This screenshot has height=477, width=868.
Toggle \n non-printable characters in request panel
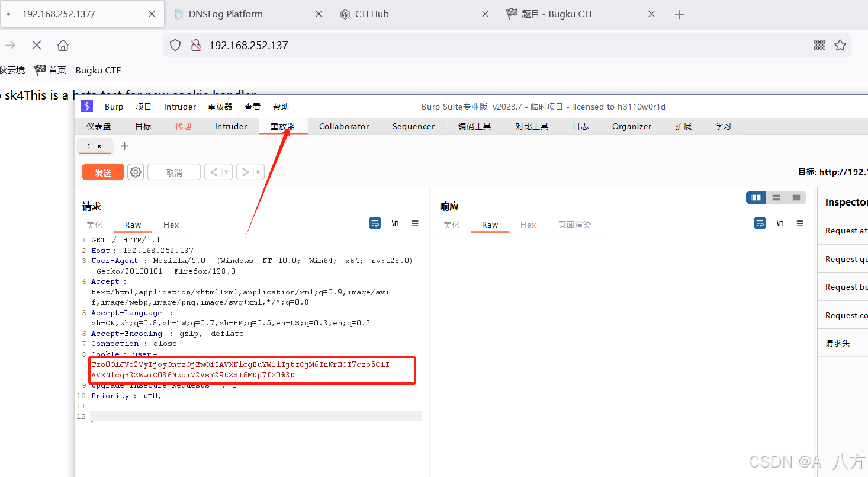tap(395, 223)
